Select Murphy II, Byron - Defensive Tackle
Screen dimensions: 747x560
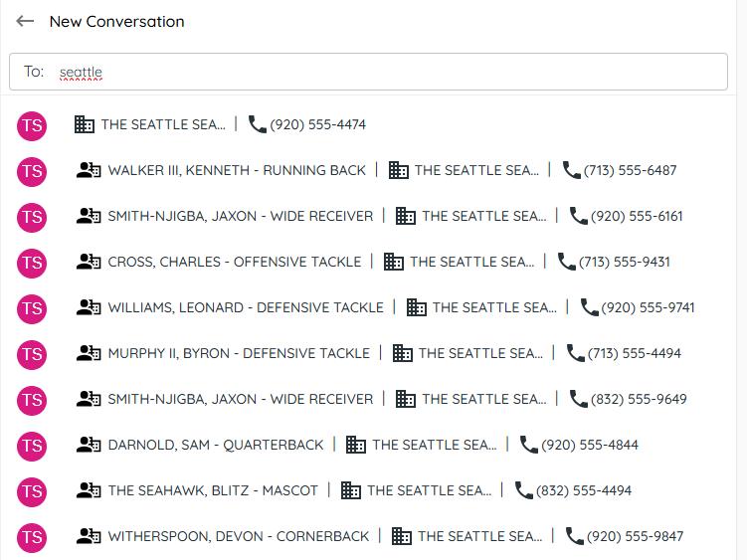[238, 353]
